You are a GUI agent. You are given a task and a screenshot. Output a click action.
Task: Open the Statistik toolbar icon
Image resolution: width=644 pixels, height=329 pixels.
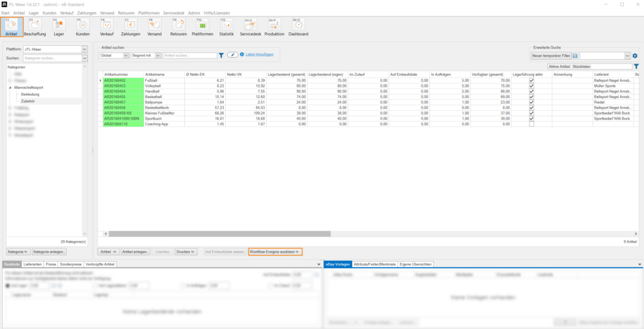tap(226, 27)
